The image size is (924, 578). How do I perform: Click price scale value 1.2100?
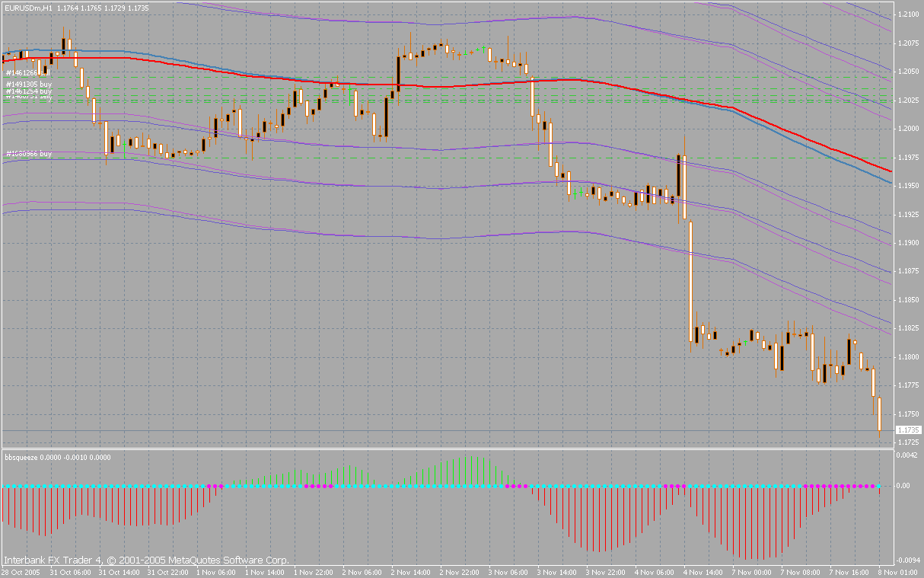909,14
